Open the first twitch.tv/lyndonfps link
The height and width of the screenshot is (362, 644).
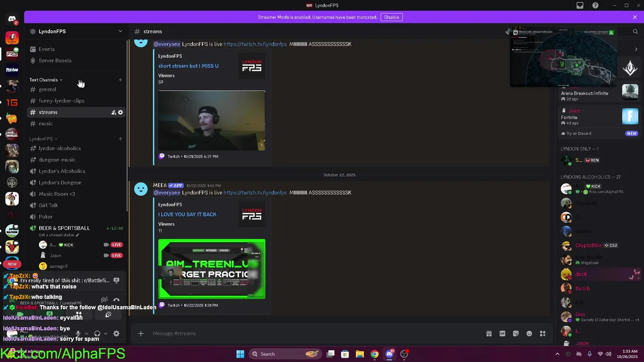(x=255, y=44)
